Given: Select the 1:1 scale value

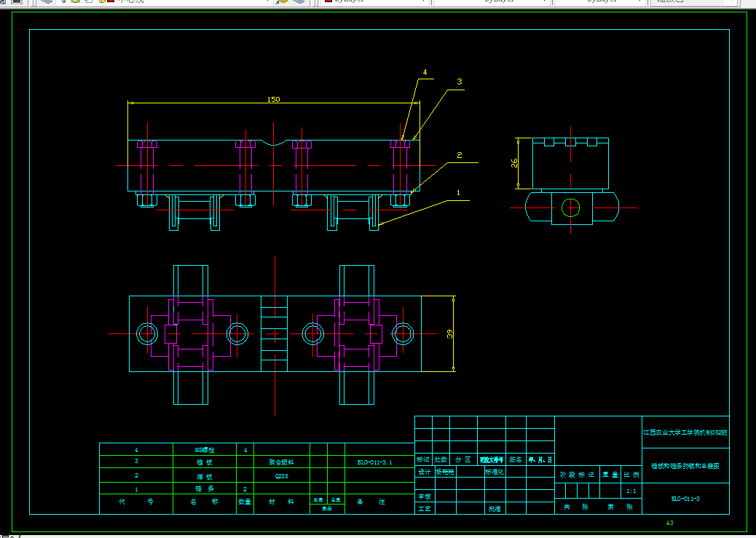Looking at the screenshot, I should point(631,491).
